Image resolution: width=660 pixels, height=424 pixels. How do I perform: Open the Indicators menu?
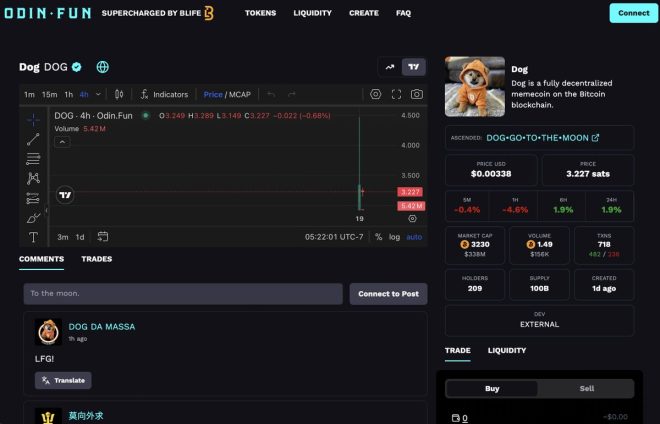point(164,94)
